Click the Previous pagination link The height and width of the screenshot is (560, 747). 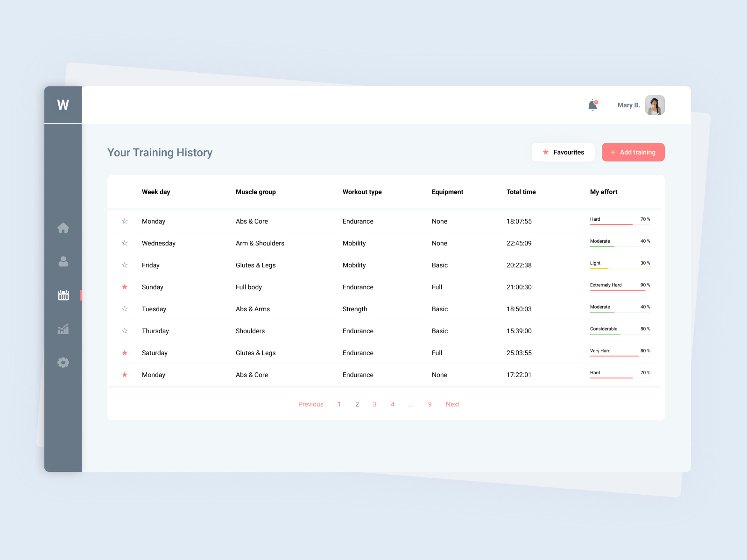click(x=310, y=404)
